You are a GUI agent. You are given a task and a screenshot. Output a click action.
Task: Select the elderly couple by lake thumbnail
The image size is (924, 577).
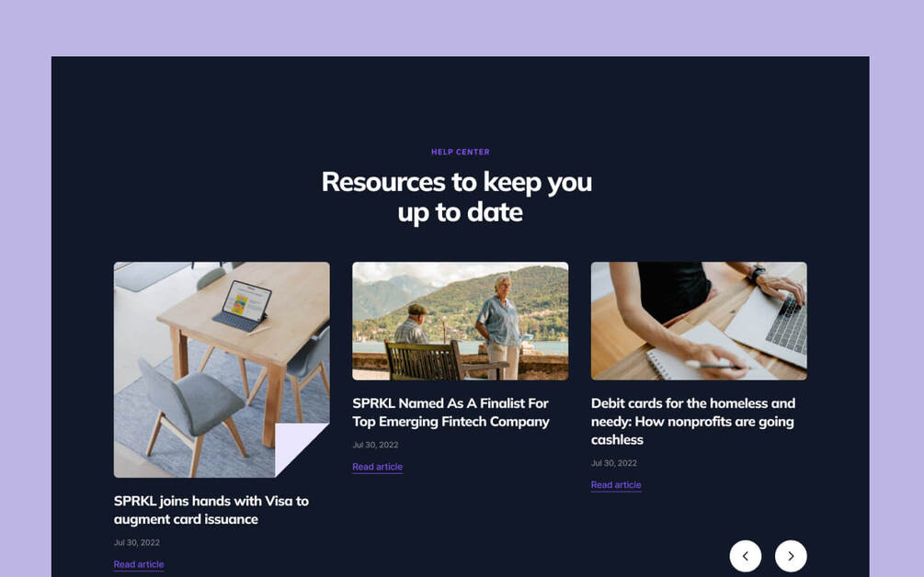(461, 321)
